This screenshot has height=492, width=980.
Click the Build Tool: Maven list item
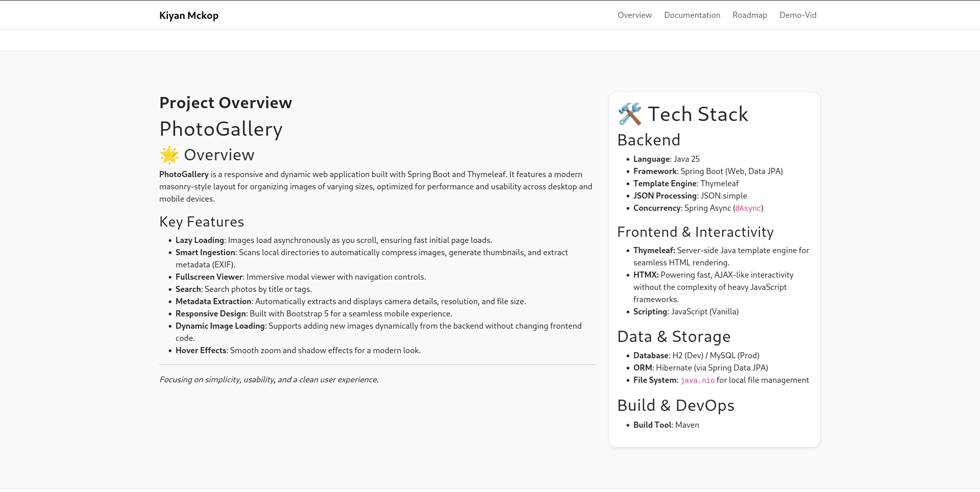click(x=666, y=425)
